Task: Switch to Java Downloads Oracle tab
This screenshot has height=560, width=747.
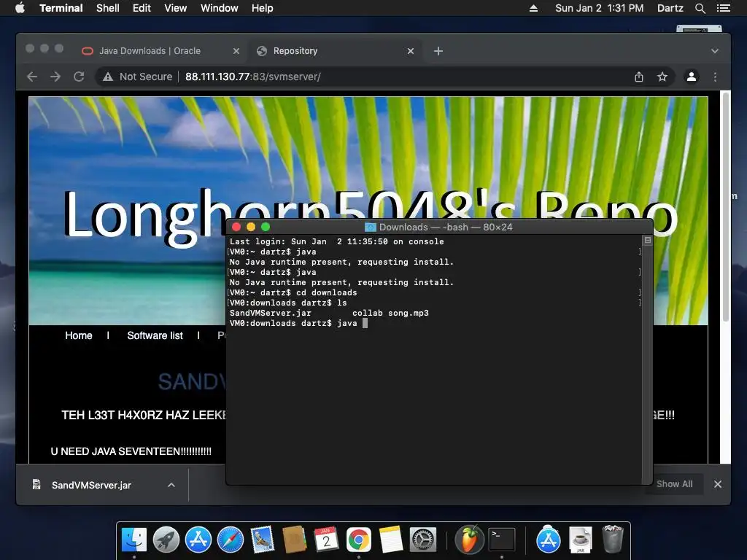Action: click(150, 51)
